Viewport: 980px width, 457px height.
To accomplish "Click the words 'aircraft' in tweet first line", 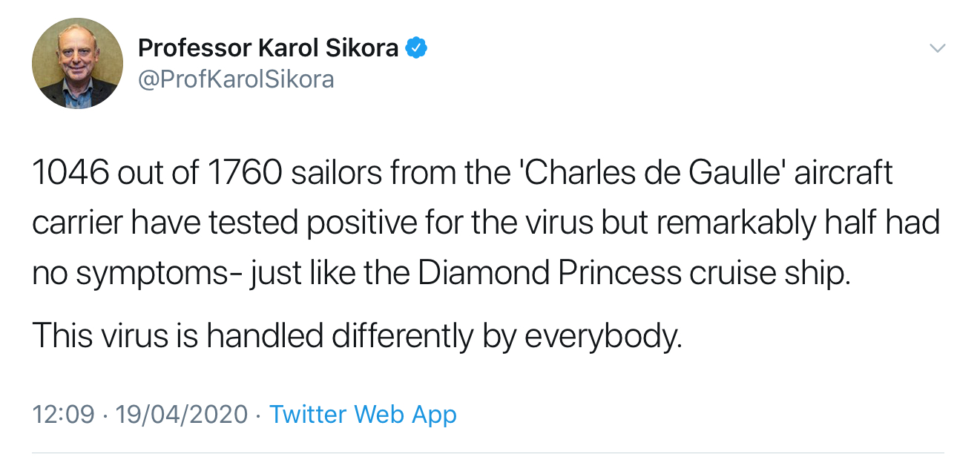I will point(843,174).
